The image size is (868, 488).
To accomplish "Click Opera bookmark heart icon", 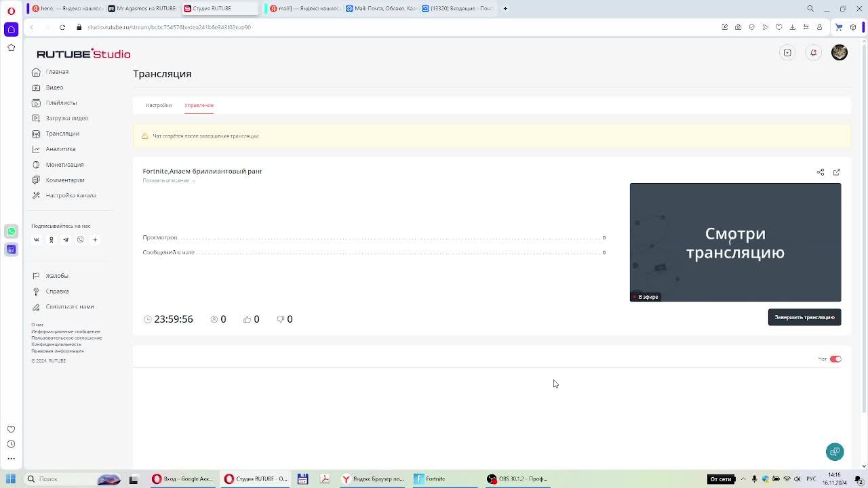I will point(778,27).
